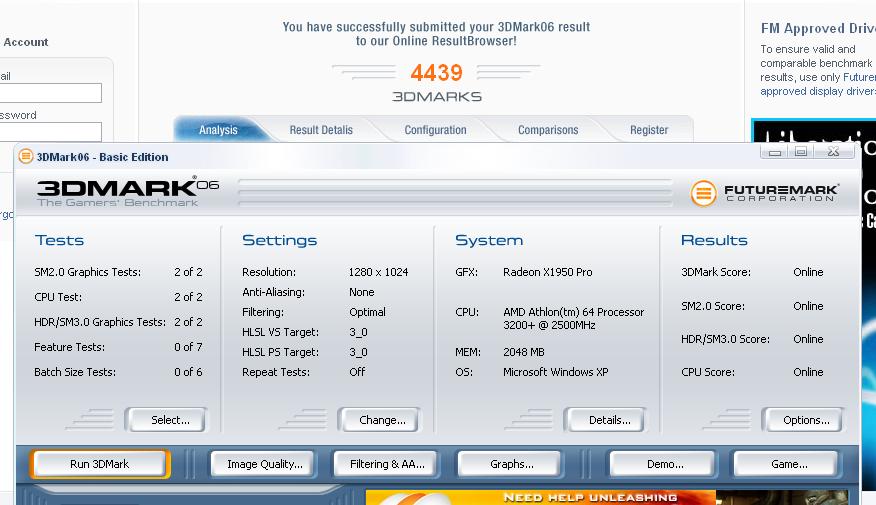The height and width of the screenshot is (505, 876).
Task: Click Select... button under Tests
Action: click(x=166, y=420)
